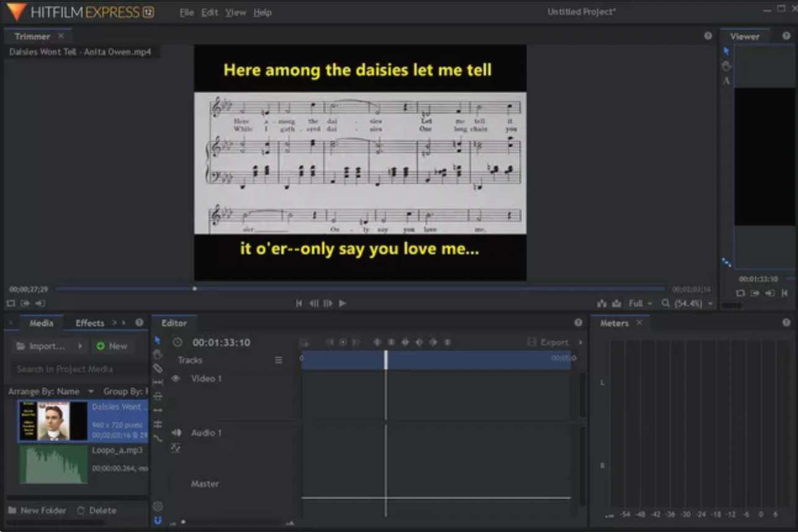Select the Daisies Wont Tell video thumbnail
The width and height of the screenshot is (798, 532).
pos(53,421)
